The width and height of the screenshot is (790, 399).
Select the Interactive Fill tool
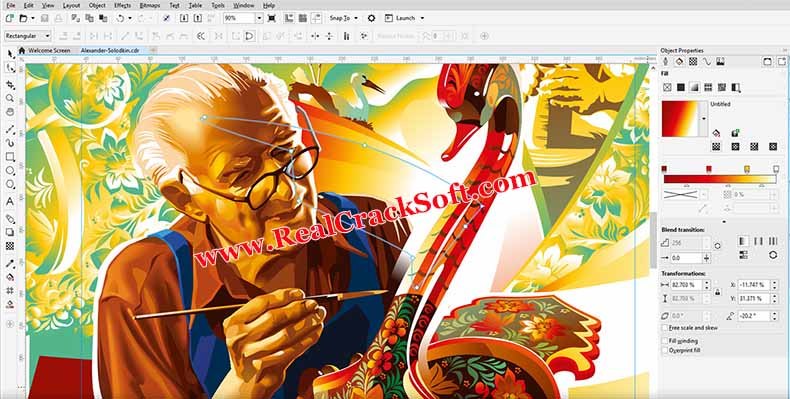pyautogui.click(x=10, y=277)
